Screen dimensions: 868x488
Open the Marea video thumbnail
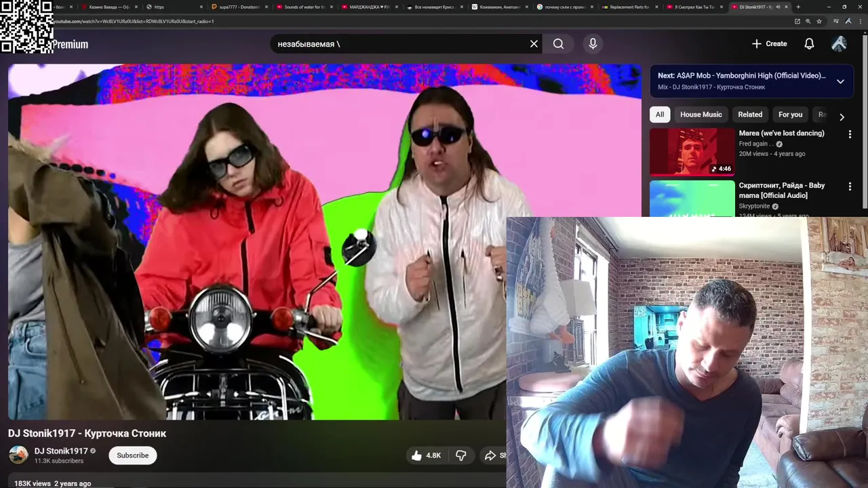pyautogui.click(x=692, y=152)
